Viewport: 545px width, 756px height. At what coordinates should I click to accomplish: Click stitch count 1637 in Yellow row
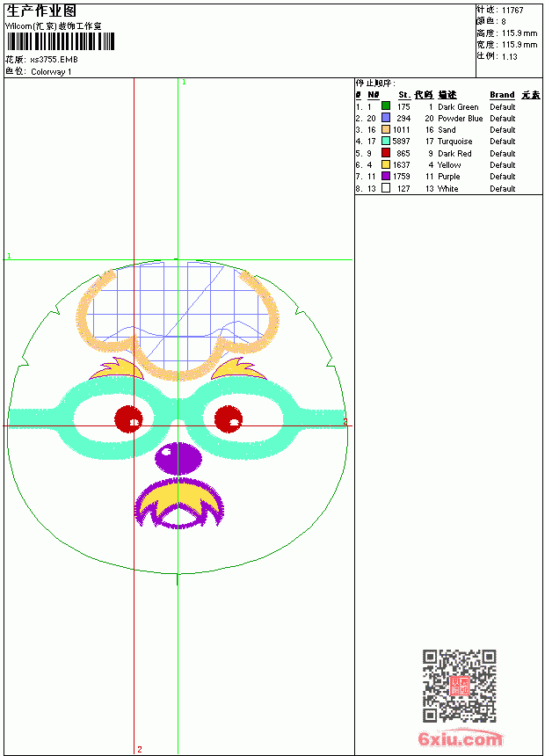[x=401, y=165]
